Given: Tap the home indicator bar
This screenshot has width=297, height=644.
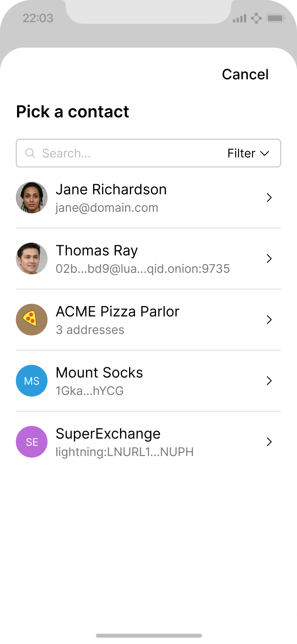Looking at the screenshot, I should tap(149, 636).
